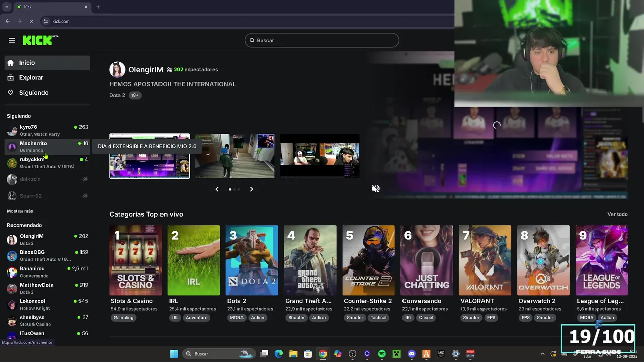Image resolution: width=644 pixels, height=362 pixels.
Task: Click the home icon beside Inicio
Action: pyautogui.click(x=11, y=63)
